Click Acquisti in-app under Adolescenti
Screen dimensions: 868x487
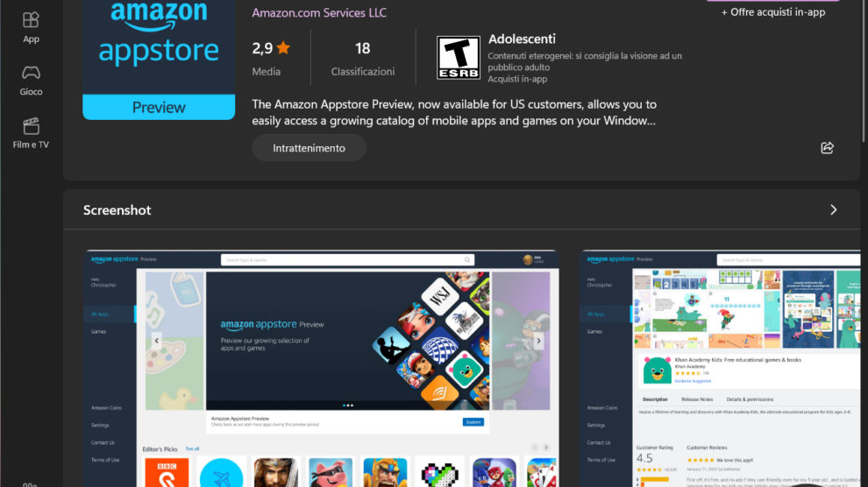[517, 79]
